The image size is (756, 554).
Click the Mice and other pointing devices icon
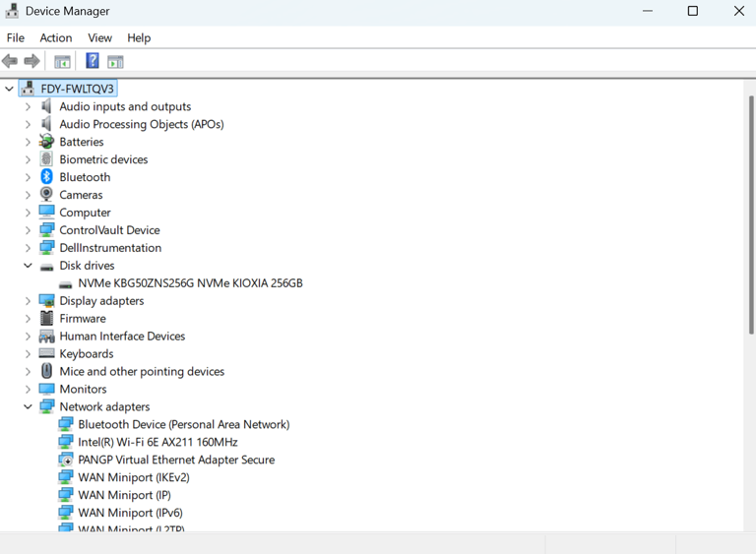pos(46,371)
